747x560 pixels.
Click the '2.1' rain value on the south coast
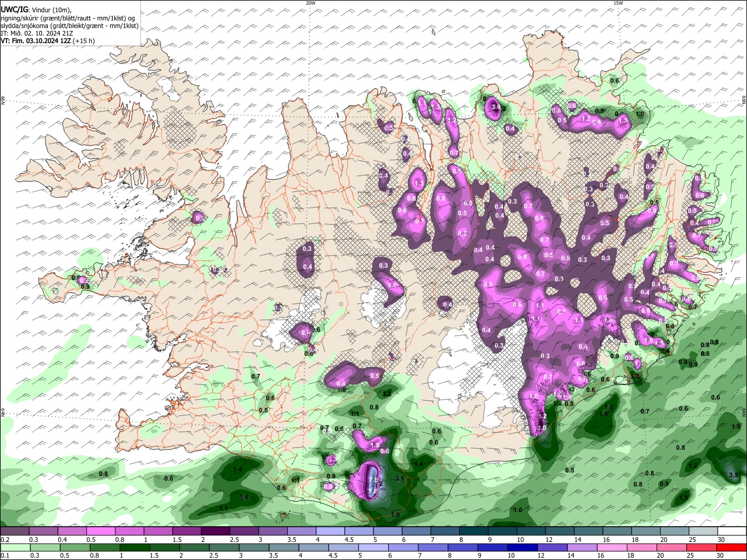(400, 478)
